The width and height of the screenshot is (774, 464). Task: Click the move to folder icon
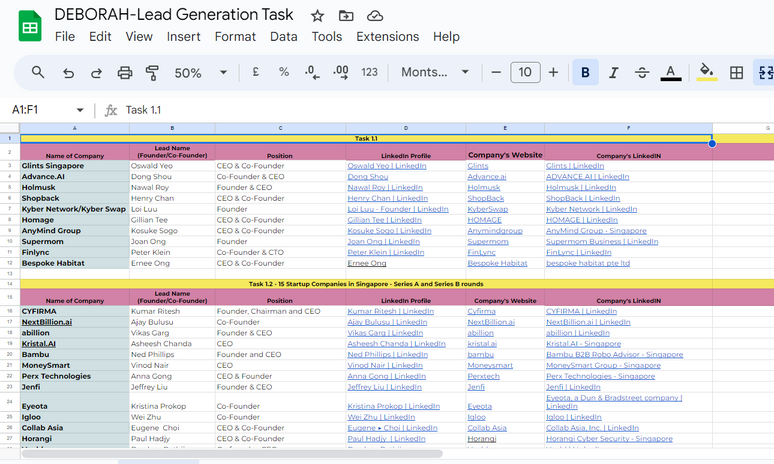(x=346, y=16)
